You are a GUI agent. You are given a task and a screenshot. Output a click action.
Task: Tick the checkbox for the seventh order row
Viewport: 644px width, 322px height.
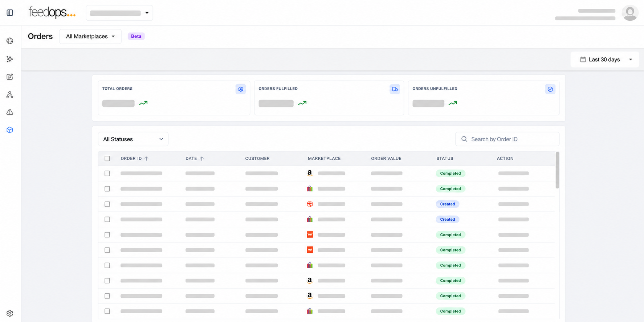107,265
